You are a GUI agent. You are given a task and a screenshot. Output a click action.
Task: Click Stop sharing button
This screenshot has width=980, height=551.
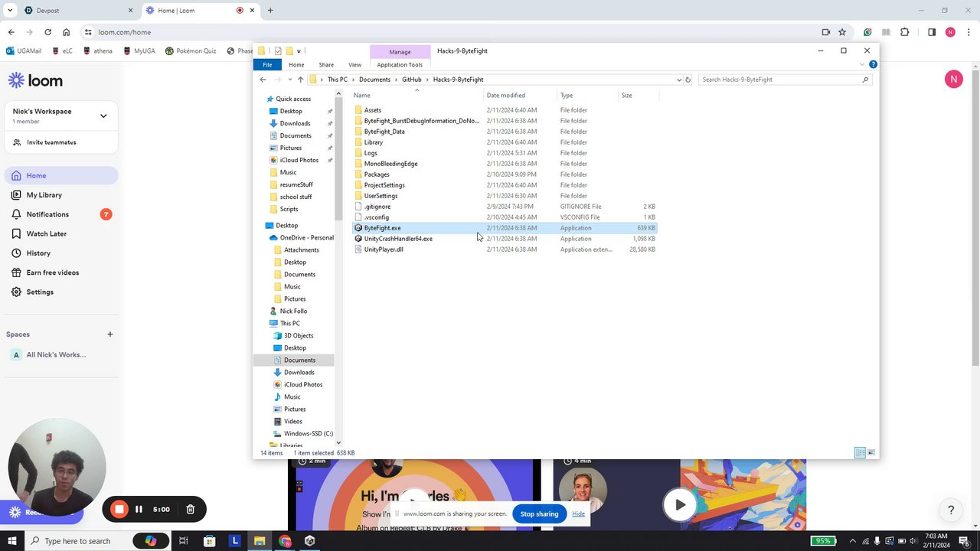539,514
